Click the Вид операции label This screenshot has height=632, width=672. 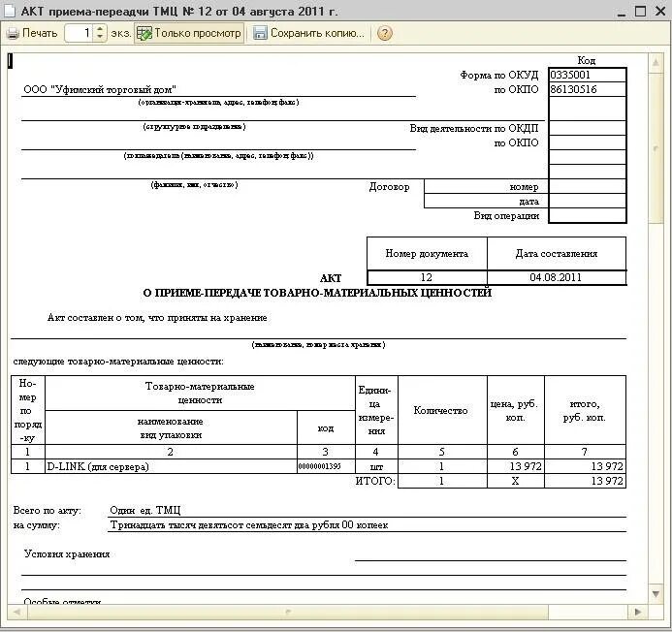tap(506, 215)
